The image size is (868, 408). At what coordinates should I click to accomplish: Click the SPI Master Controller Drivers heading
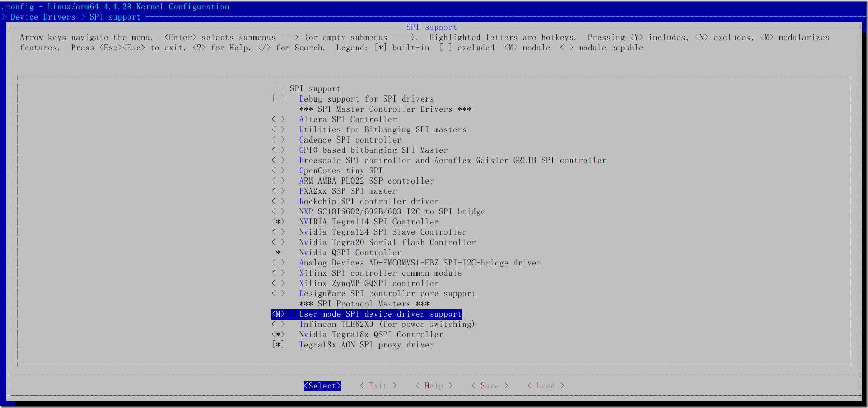tap(385, 109)
